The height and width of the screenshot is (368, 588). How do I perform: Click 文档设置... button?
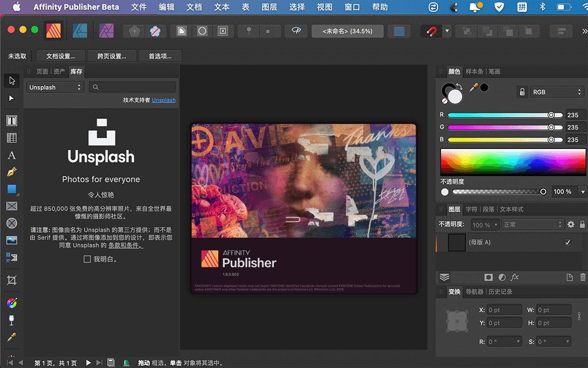point(61,56)
